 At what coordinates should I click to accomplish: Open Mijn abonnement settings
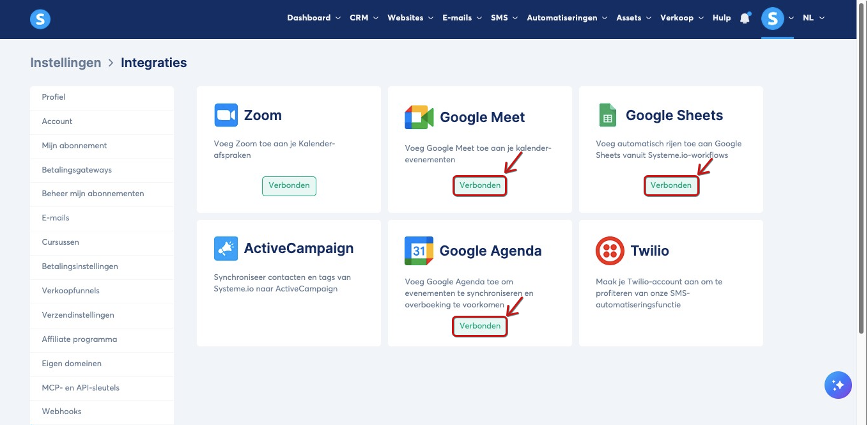[102, 146]
